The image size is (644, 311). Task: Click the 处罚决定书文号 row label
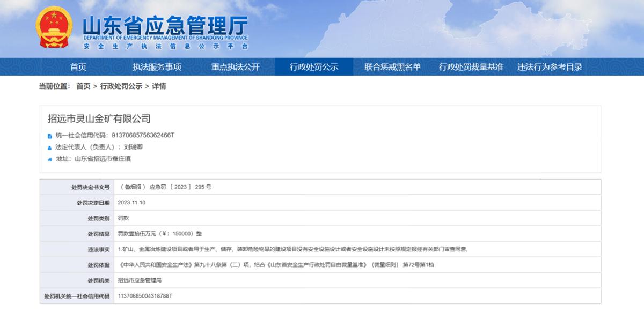90,187
